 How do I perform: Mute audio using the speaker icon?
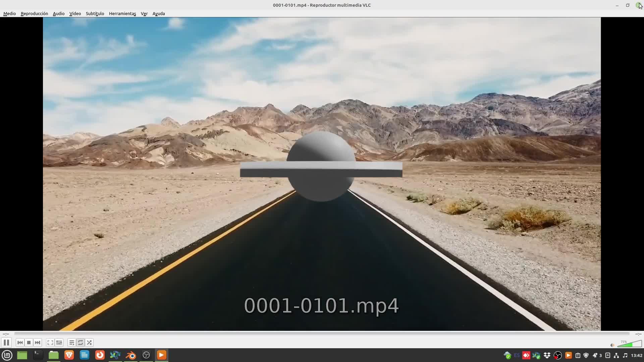pyautogui.click(x=612, y=345)
